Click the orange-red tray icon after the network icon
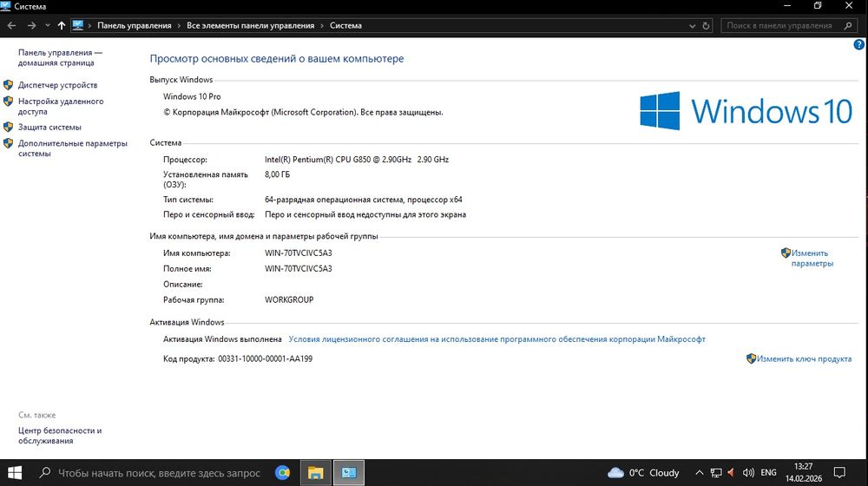Image resolution: width=868 pixels, height=486 pixels. point(731,473)
